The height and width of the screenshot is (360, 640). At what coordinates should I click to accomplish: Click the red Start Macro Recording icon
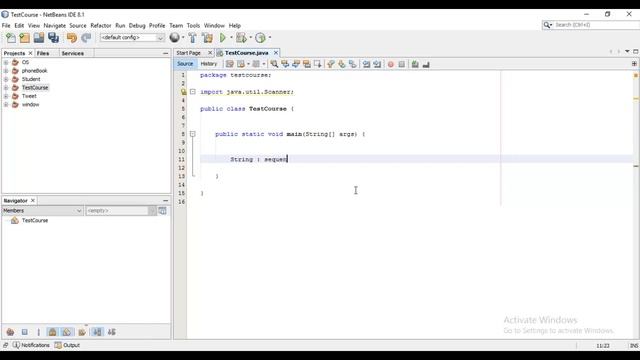[391, 64]
